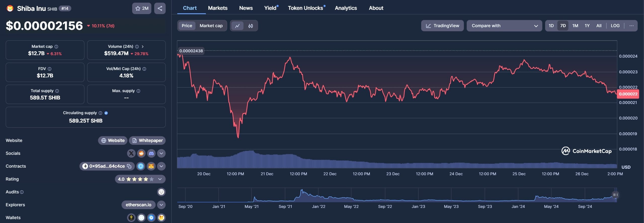Open the Yield tab

coord(270,8)
